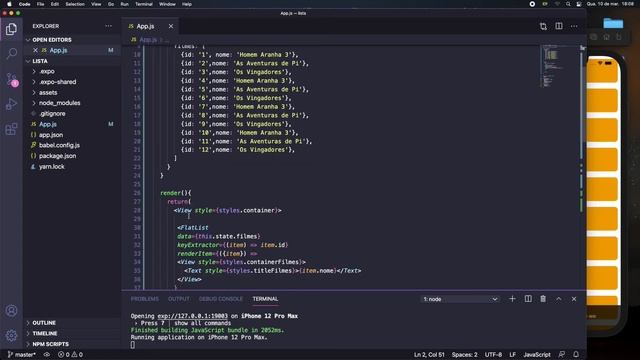Open the Extensions view

(x=11, y=129)
